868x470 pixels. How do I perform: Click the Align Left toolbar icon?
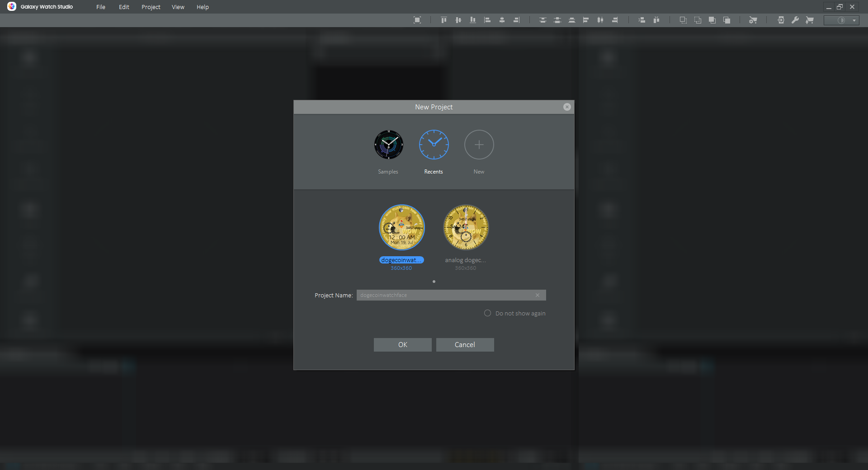click(488, 20)
